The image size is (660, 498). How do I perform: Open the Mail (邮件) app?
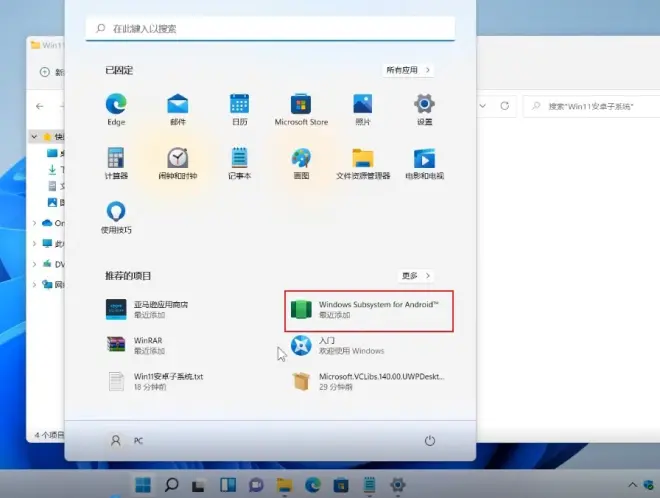178,109
